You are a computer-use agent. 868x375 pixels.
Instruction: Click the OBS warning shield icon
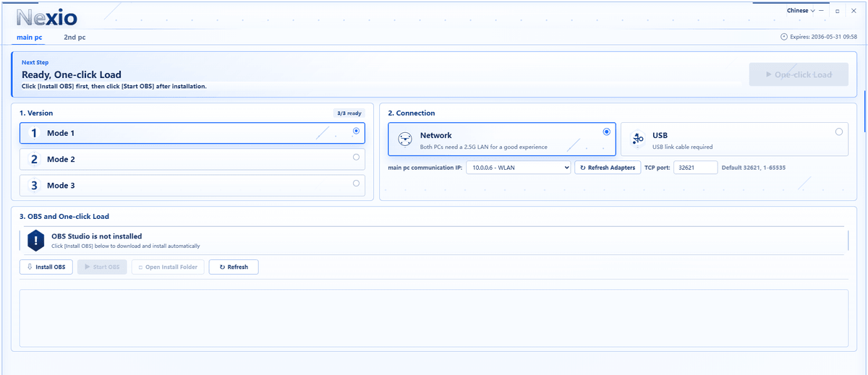coord(36,241)
